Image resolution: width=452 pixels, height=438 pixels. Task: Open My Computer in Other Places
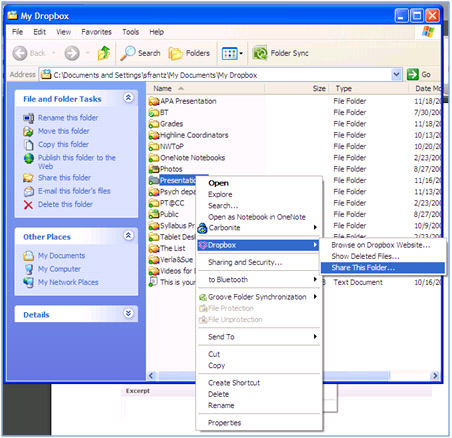pyautogui.click(x=59, y=269)
